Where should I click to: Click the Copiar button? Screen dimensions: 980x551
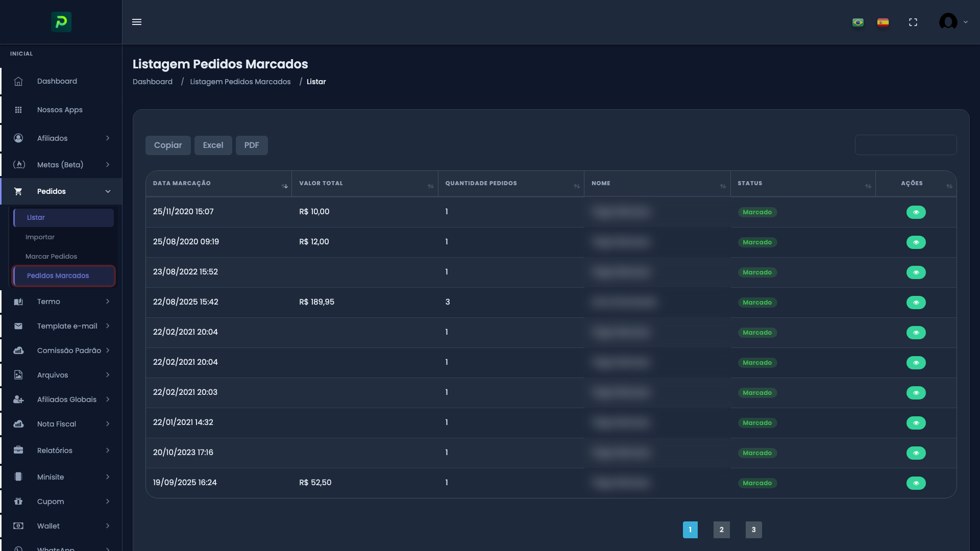168,145
